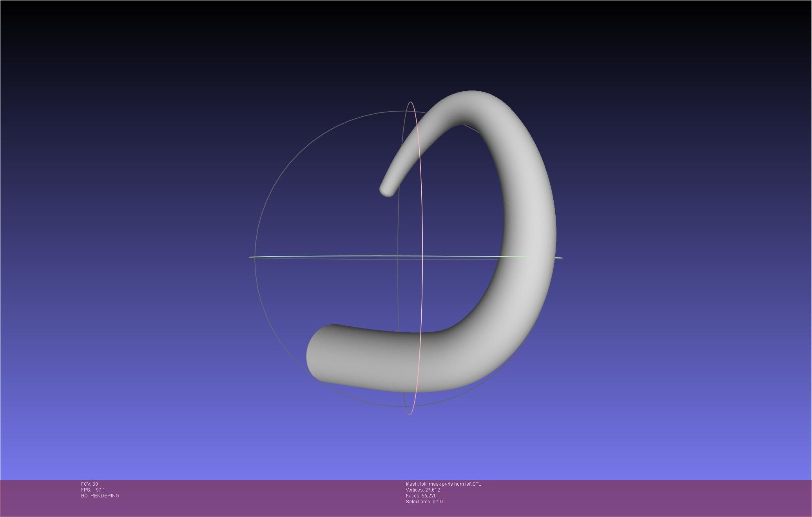Click the pointed tip of the horn
This screenshot has height=517, width=812.
[x=387, y=190]
